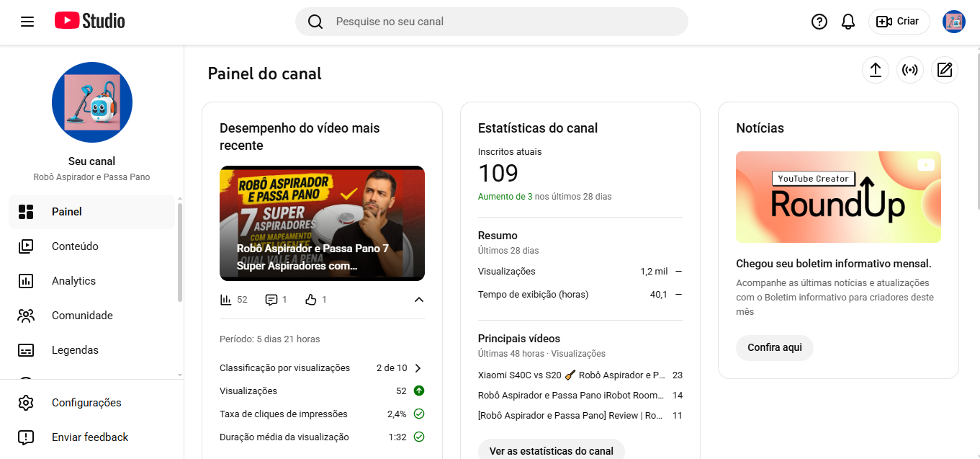
Task: Click the Confira aqui button
Action: click(x=775, y=348)
